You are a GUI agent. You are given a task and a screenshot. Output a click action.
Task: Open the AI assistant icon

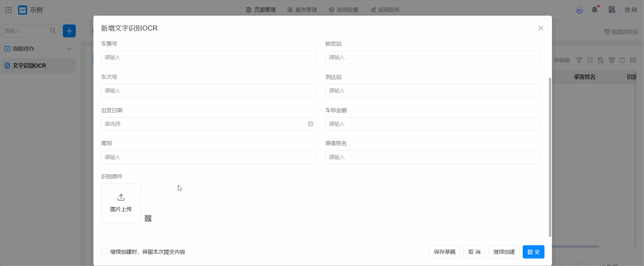[579, 10]
